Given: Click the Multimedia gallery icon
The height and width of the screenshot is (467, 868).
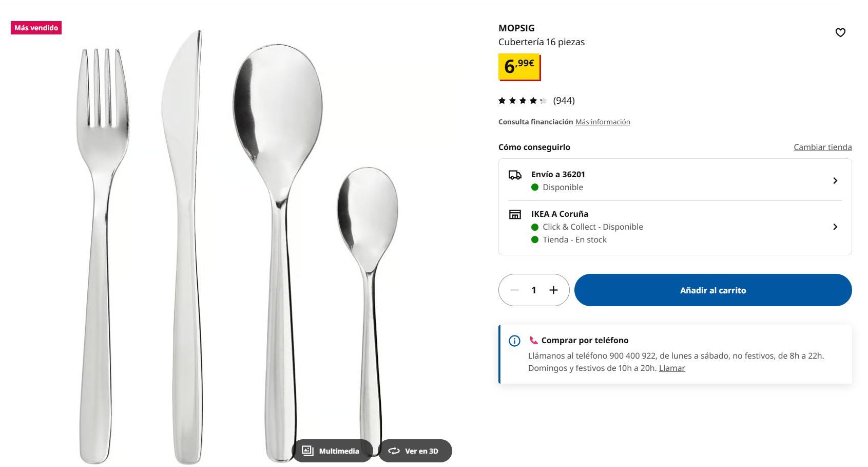Looking at the screenshot, I should click(307, 451).
